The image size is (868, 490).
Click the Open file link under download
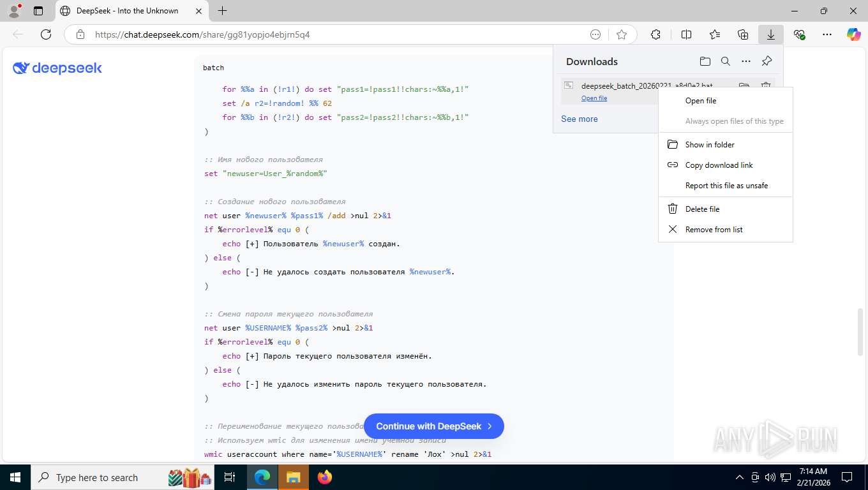(594, 98)
